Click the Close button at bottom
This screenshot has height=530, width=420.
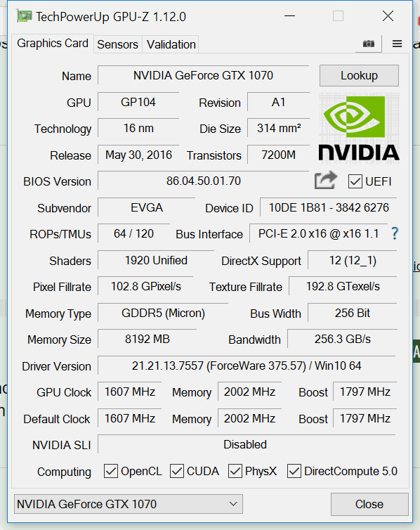click(x=369, y=504)
